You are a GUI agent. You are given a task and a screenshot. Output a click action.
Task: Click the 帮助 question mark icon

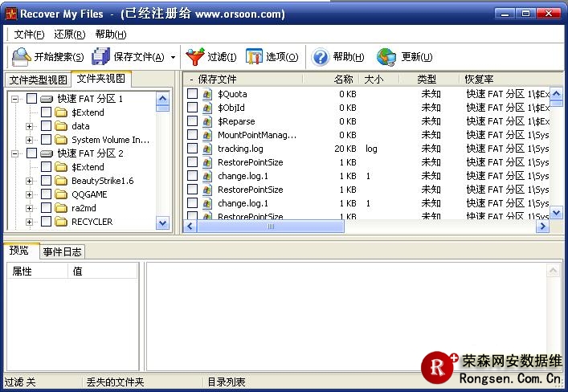click(x=321, y=57)
